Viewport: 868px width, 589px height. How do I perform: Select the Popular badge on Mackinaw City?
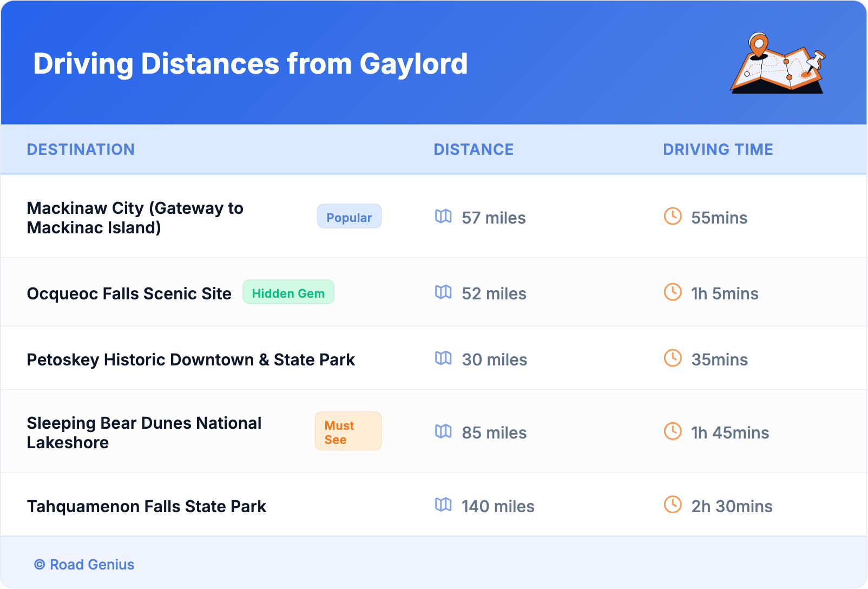[349, 217]
